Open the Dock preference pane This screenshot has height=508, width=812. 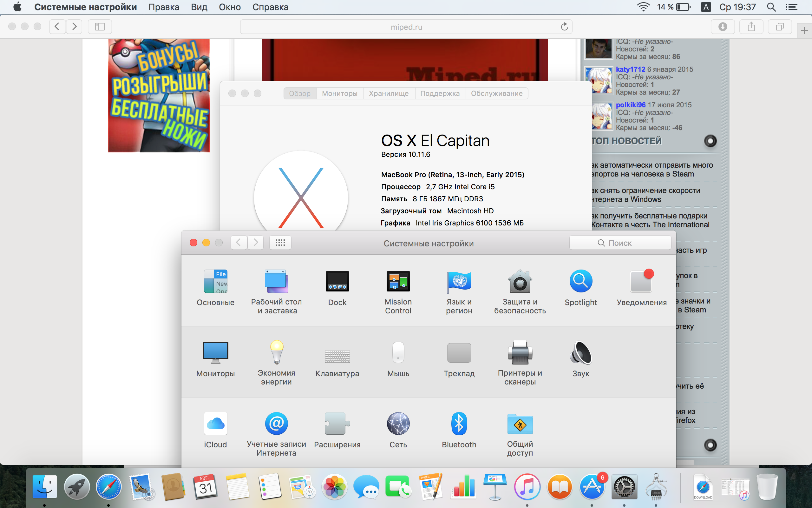click(337, 288)
